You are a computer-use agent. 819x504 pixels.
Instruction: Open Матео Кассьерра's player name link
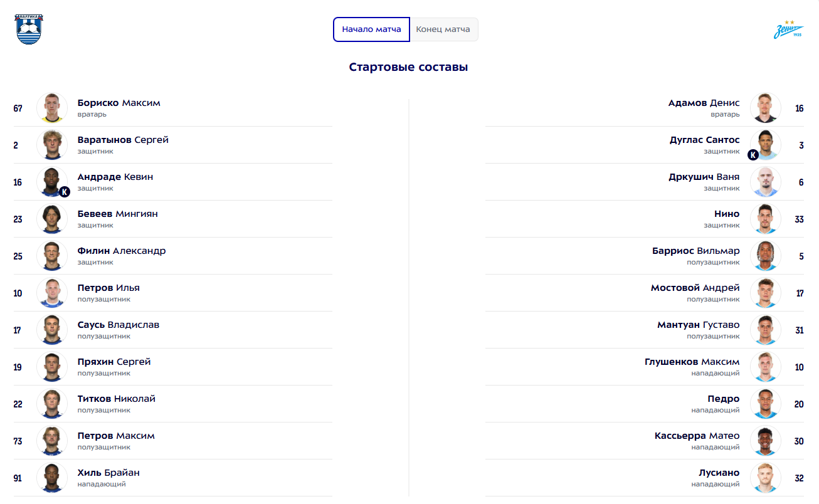coord(697,436)
